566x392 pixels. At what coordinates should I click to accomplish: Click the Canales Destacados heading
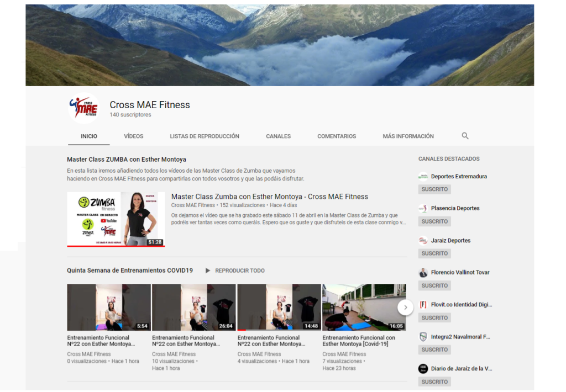click(x=449, y=158)
